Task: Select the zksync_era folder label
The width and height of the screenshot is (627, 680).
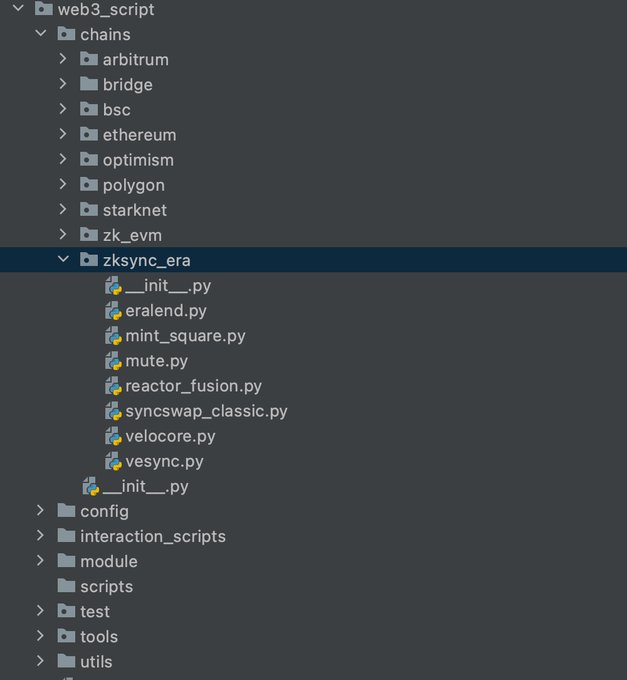Action: tap(147, 261)
